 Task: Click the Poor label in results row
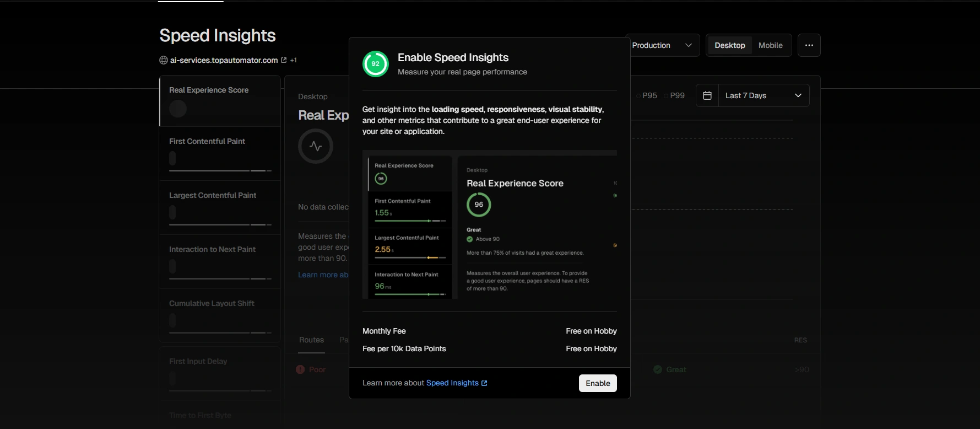click(x=317, y=369)
